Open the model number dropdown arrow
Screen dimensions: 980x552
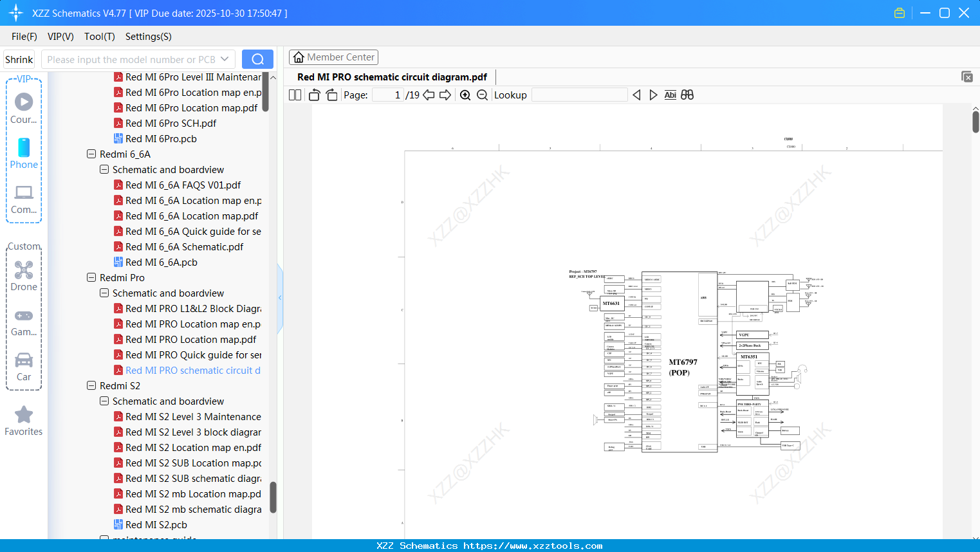pos(225,59)
